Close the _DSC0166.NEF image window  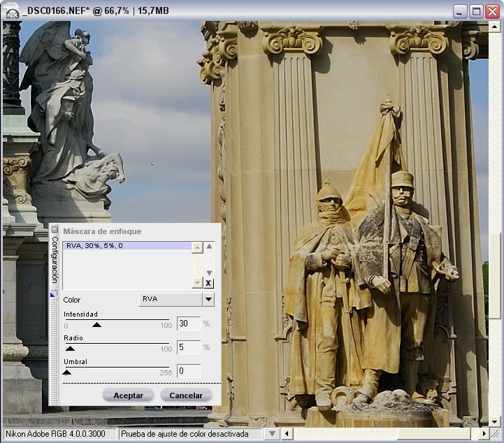point(492,12)
